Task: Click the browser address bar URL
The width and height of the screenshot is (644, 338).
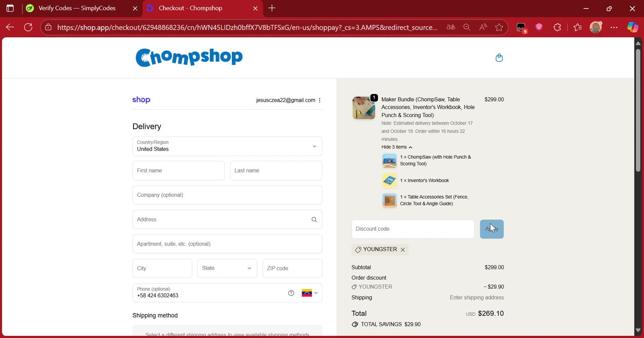Action: 247,27
